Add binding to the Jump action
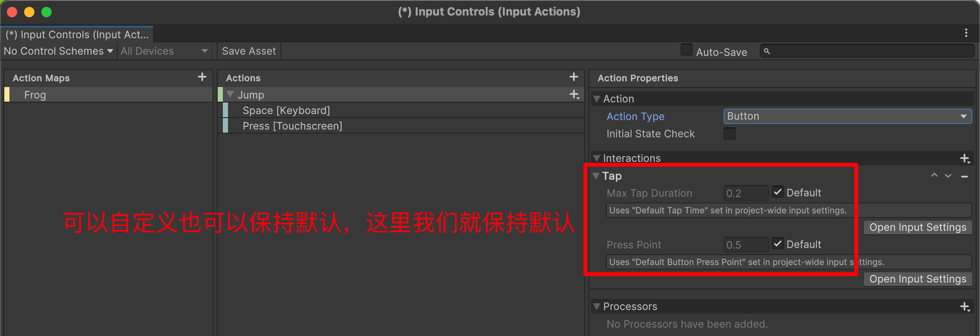This screenshot has height=336, width=980. click(x=574, y=95)
